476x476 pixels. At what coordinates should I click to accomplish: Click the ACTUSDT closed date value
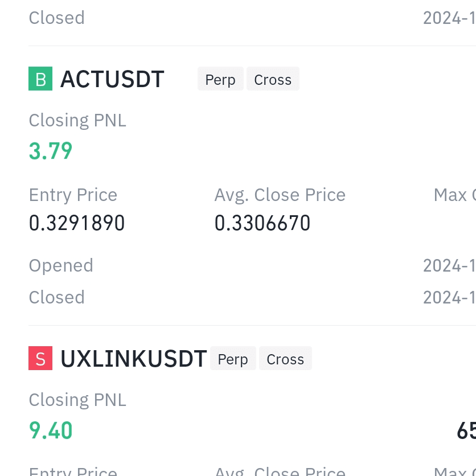point(450,297)
